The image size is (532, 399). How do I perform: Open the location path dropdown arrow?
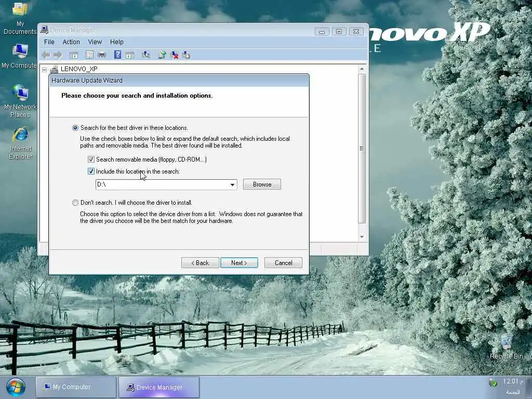click(x=232, y=184)
